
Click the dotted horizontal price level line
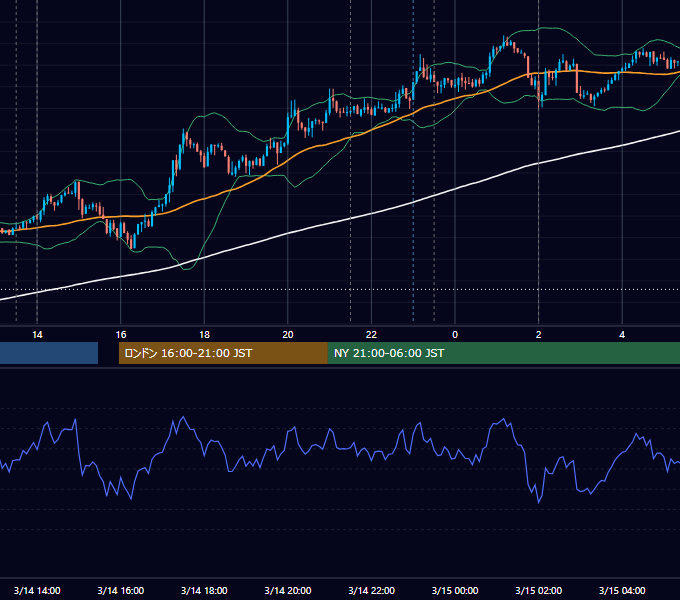click(340, 289)
